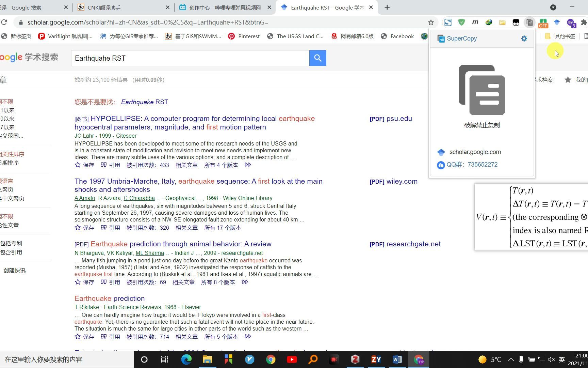Open the Facebook bookmark

tap(397, 36)
